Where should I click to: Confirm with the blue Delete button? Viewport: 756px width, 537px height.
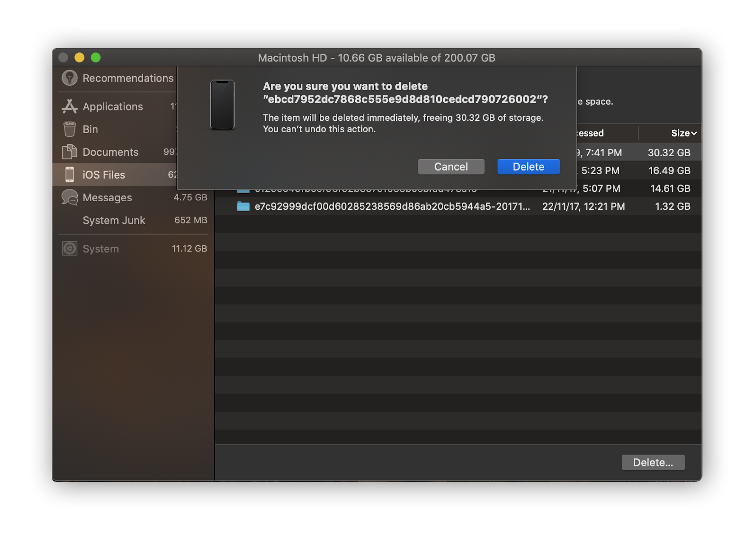528,166
